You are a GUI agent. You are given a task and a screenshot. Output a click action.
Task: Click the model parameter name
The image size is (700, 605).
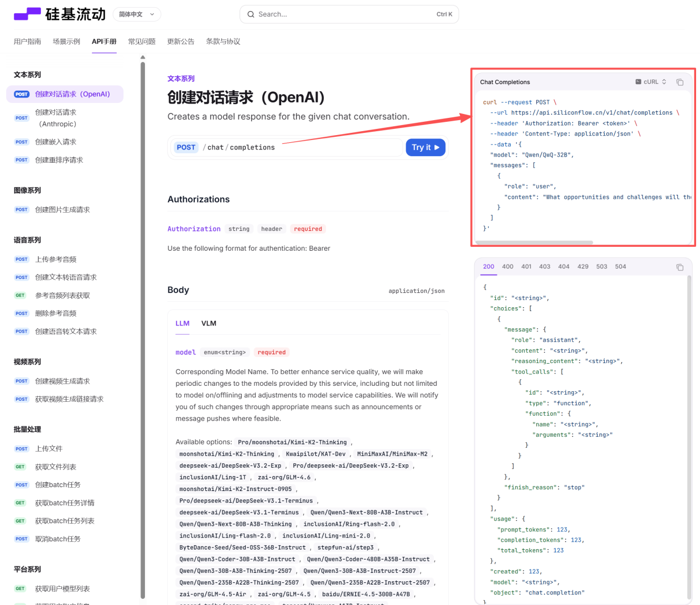186,353
